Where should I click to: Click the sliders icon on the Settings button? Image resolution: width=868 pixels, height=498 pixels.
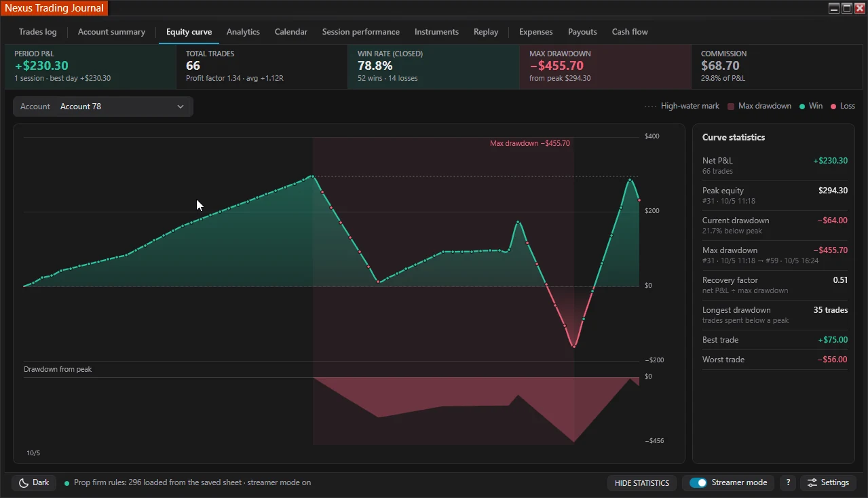click(812, 483)
